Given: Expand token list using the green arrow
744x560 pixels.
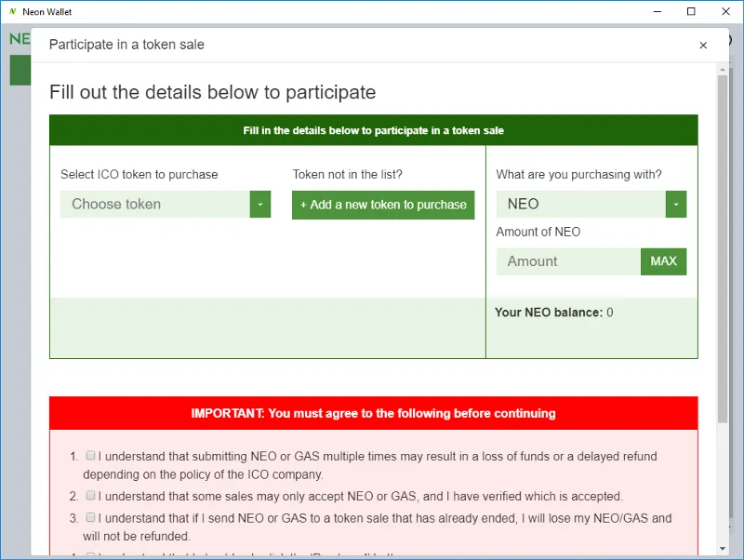Looking at the screenshot, I should tap(260, 204).
